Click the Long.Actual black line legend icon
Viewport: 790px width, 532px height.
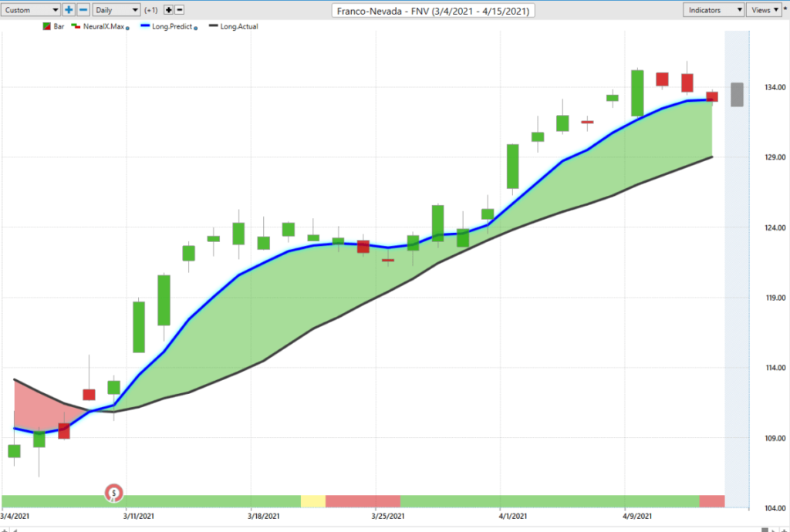[x=213, y=26]
